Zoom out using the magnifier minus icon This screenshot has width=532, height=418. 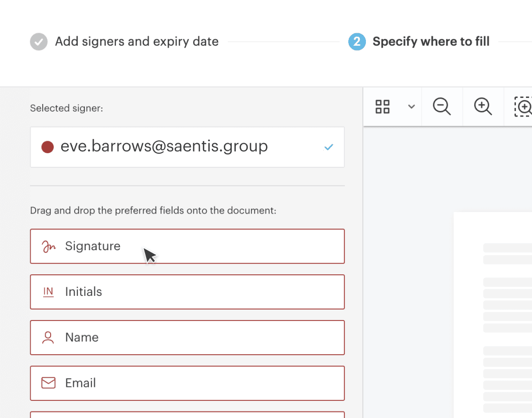pos(442,107)
